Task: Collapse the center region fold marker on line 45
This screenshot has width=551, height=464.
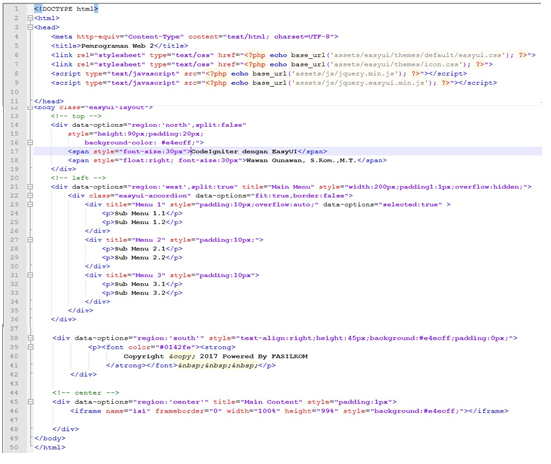Action: tap(31, 402)
